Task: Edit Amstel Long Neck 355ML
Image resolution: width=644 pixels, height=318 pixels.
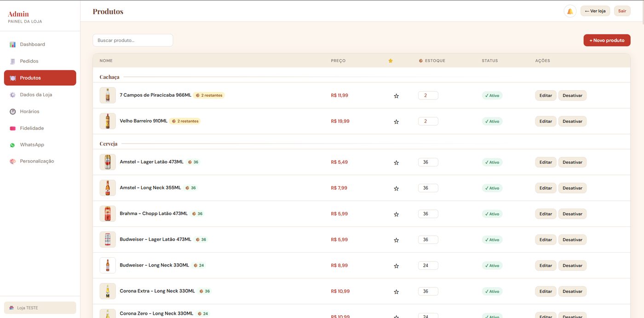Action: click(546, 188)
